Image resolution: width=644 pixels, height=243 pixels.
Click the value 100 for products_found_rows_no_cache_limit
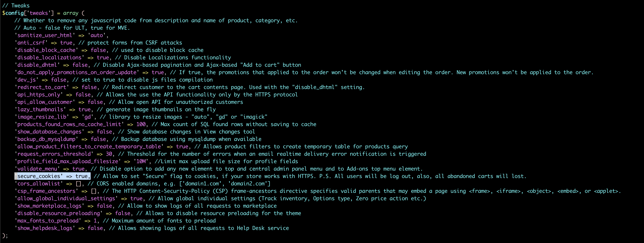(x=141, y=124)
